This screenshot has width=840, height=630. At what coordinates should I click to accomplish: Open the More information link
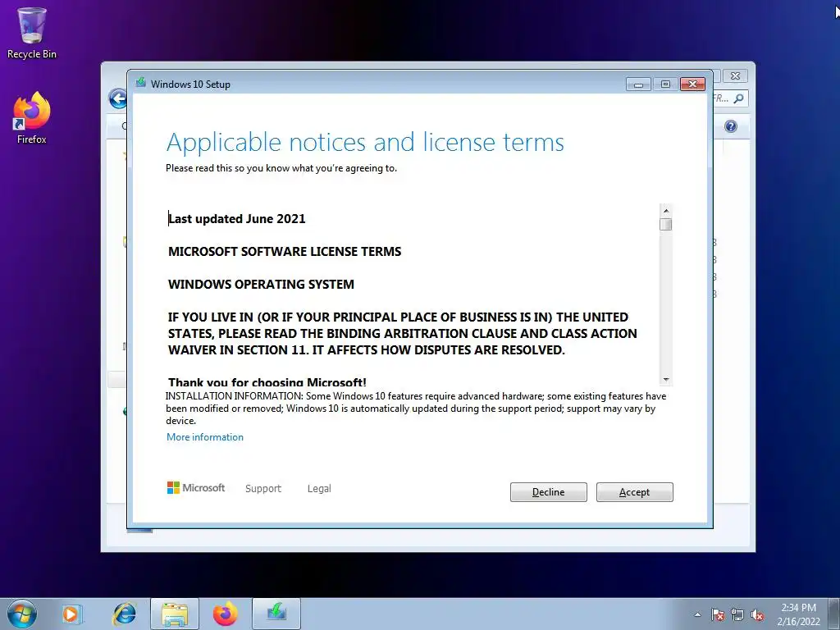[x=204, y=437]
